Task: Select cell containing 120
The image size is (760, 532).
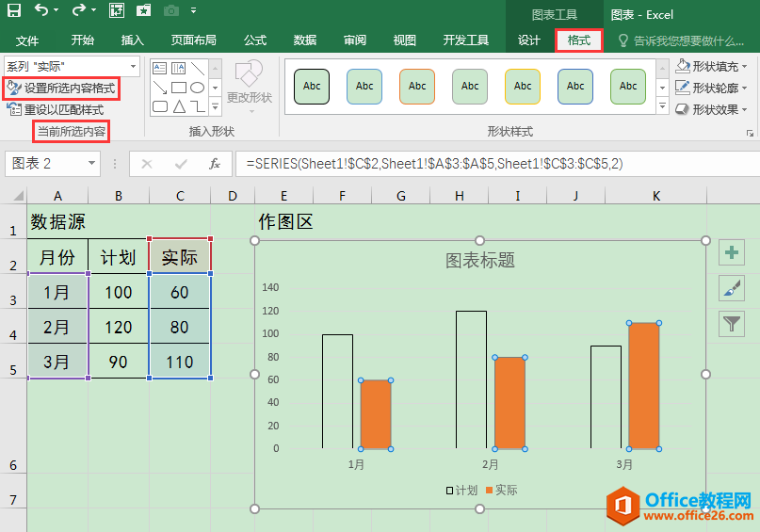Action: 119,327
